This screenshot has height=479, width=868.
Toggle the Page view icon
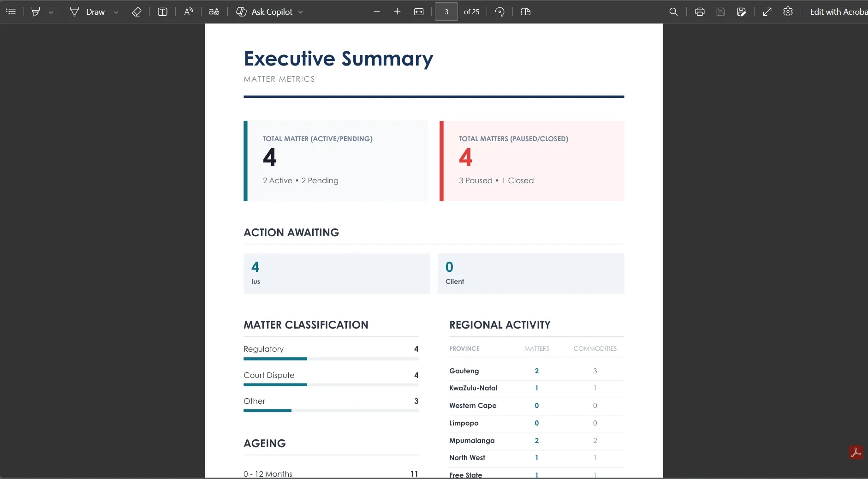(526, 12)
